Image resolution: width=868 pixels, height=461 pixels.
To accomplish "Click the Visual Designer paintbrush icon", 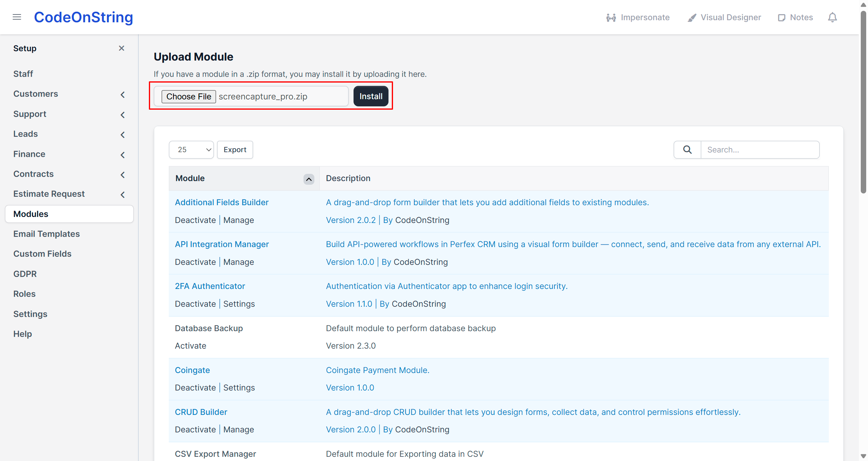I will click(692, 17).
